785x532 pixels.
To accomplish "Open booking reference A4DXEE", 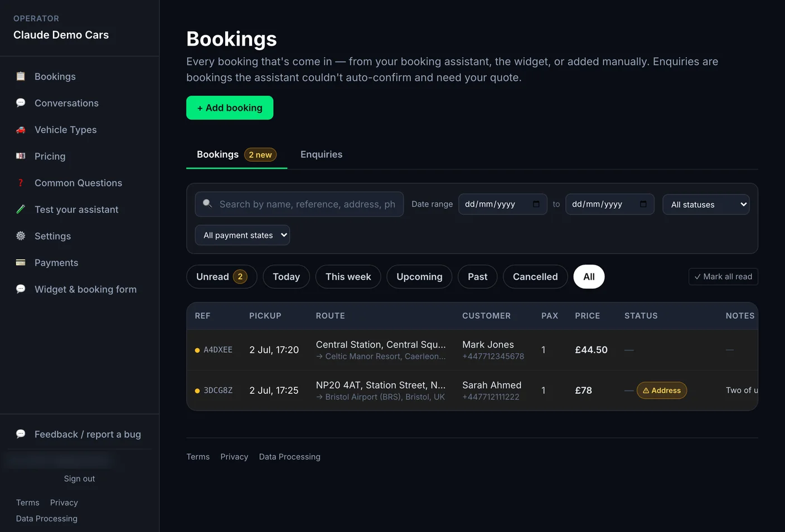I will pos(218,350).
